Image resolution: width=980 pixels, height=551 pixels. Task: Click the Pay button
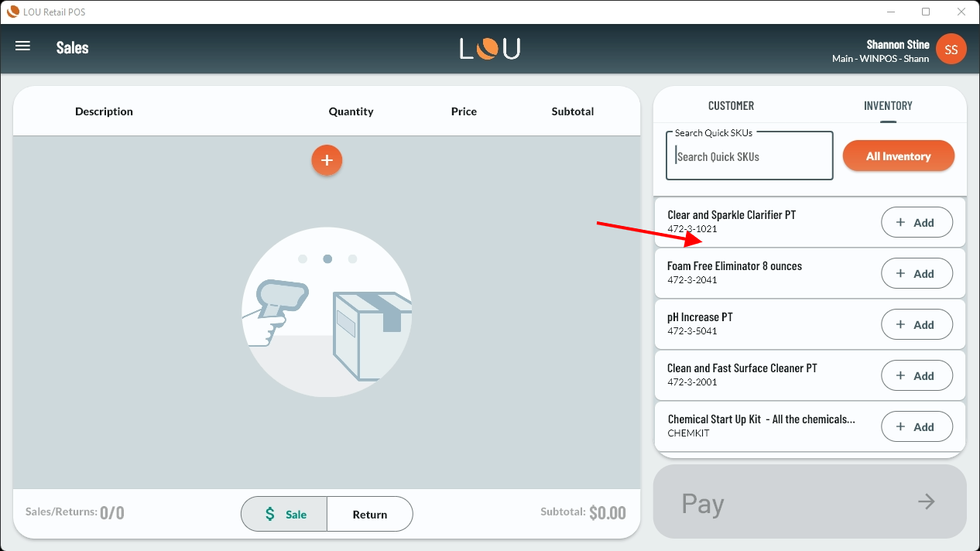tap(810, 501)
